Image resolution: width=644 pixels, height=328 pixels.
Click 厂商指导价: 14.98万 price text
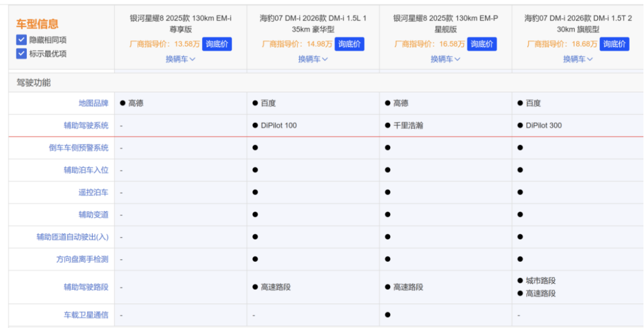(297, 44)
